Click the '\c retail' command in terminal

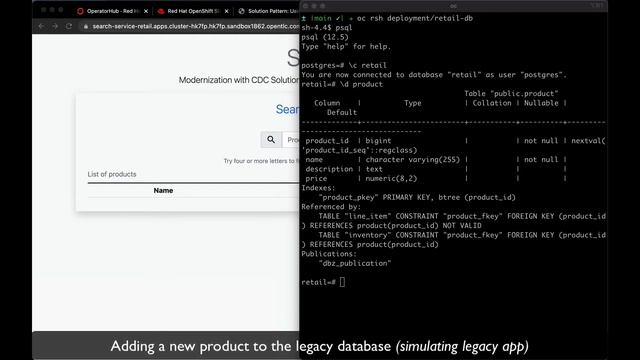(367, 65)
